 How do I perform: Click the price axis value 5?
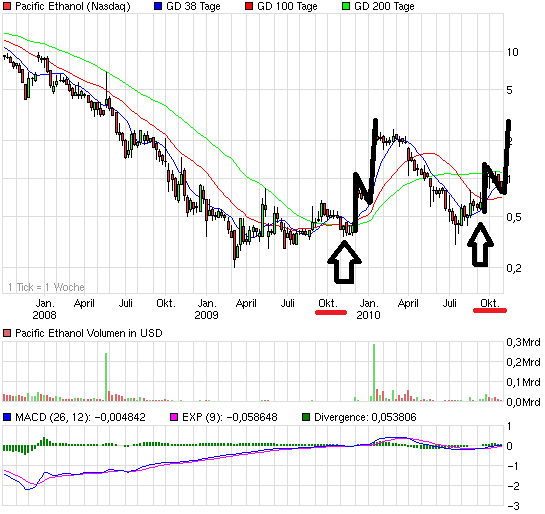(x=510, y=90)
